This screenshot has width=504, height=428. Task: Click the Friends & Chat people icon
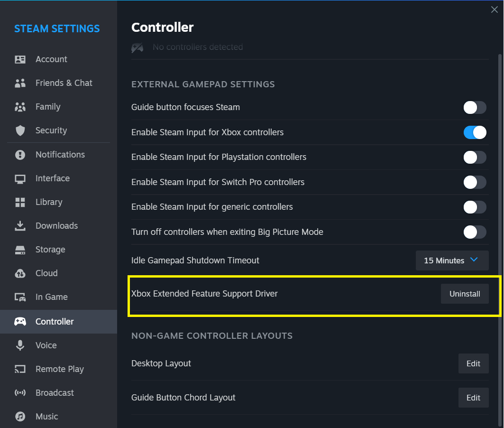20,83
